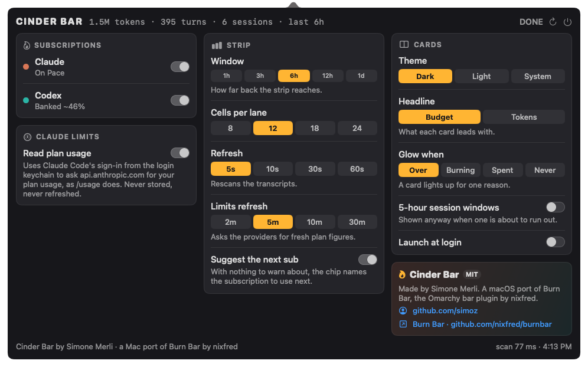The height and width of the screenshot is (367, 588).
Task: Open the github.com/simoz link
Action: (445, 311)
